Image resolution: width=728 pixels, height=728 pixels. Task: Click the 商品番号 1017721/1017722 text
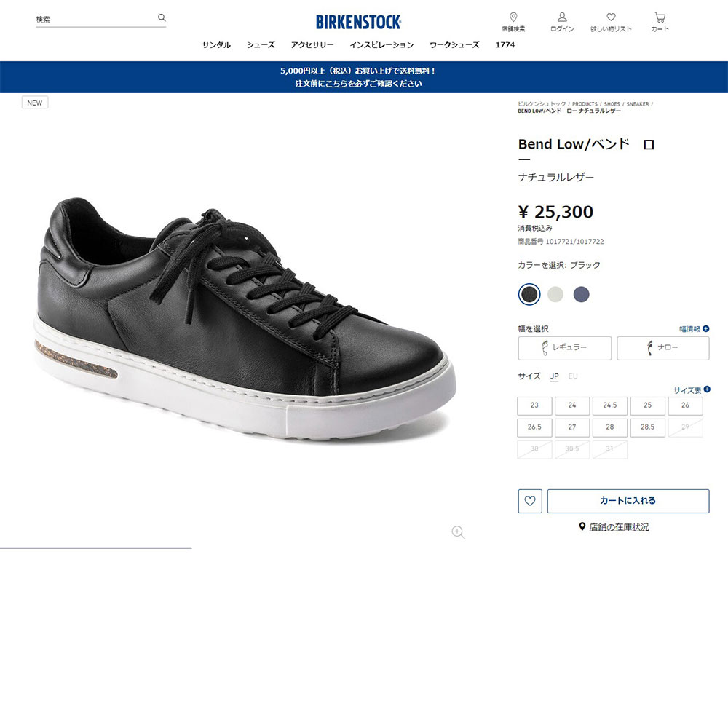point(561,242)
